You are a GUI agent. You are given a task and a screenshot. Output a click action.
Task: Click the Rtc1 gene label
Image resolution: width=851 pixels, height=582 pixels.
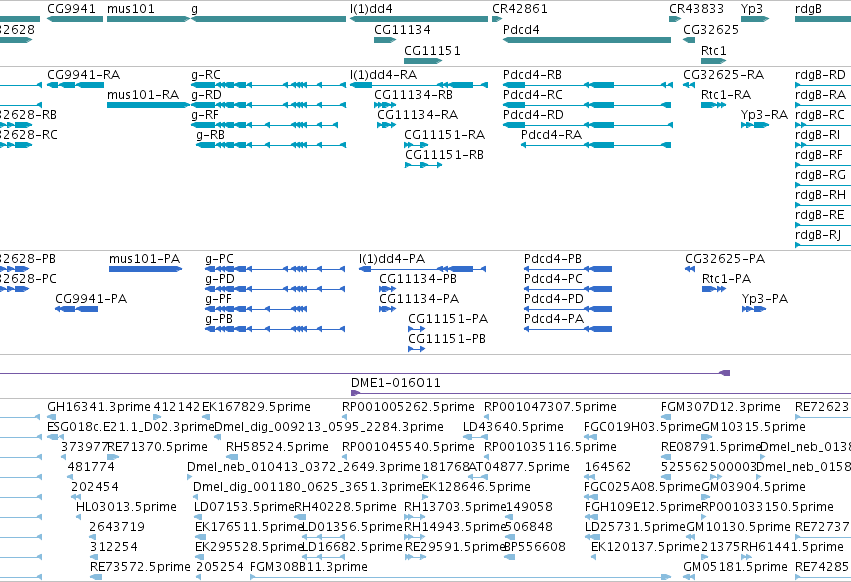click(x=714, y=50)
